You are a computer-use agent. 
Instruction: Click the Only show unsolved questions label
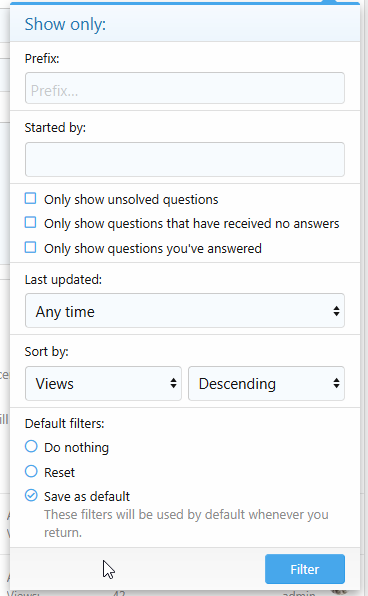coord(131,200)
